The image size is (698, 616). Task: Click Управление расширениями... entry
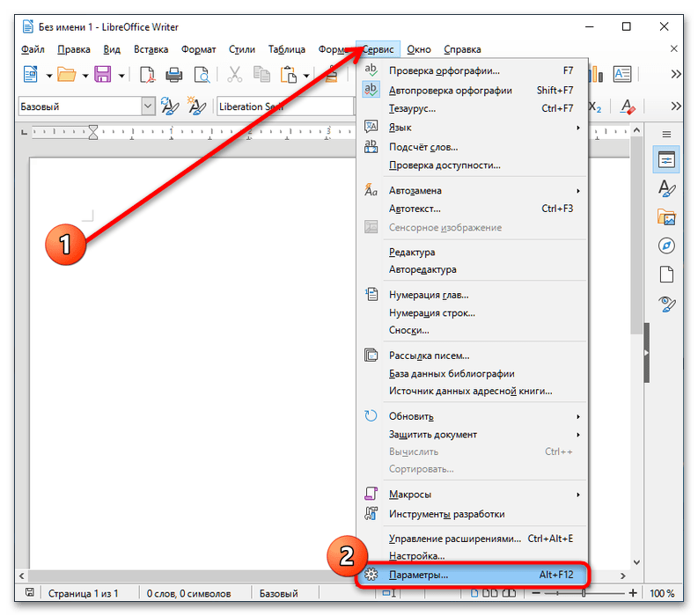point(457,539)
